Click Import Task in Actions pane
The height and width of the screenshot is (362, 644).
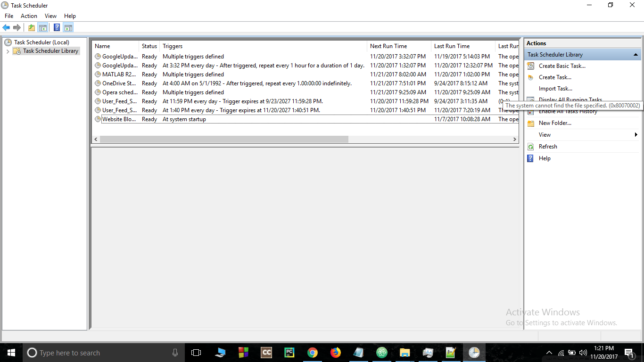555,89
